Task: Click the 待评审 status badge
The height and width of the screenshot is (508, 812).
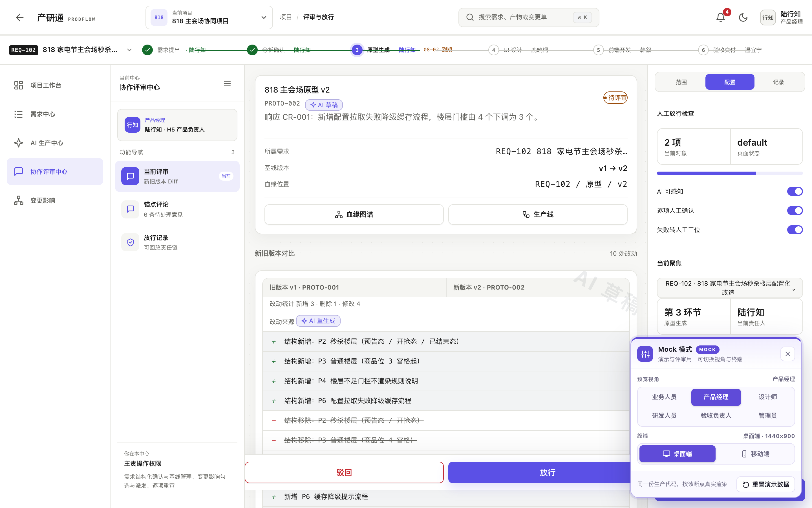Action: click(615, 98)
